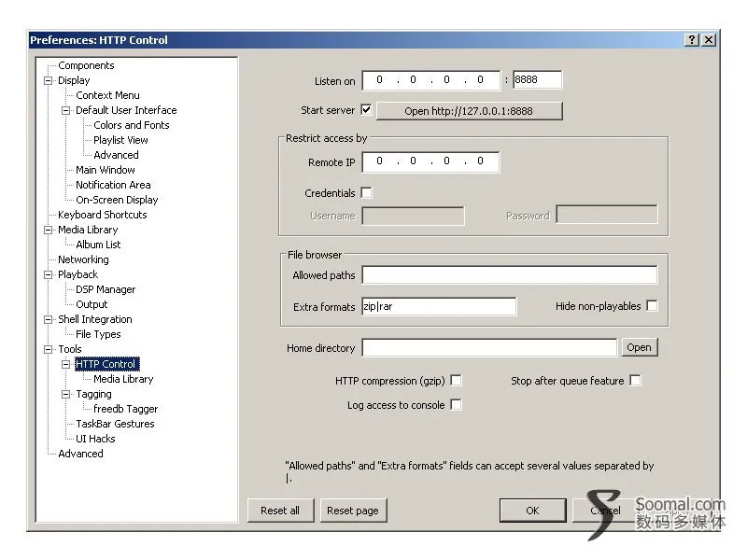The width and height of the screenshot is (747, 560).
Task: Click the Reset page button
Action: pos(353,511)
